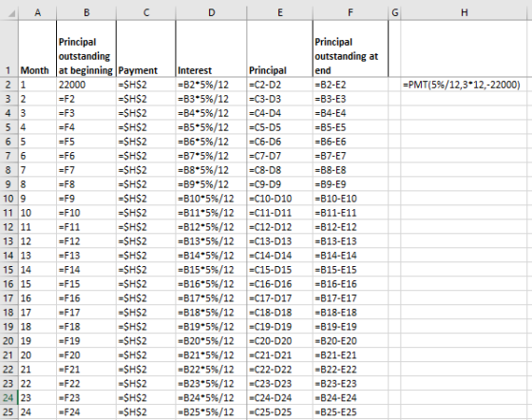Select row 13 header

(x=9, y=241)
